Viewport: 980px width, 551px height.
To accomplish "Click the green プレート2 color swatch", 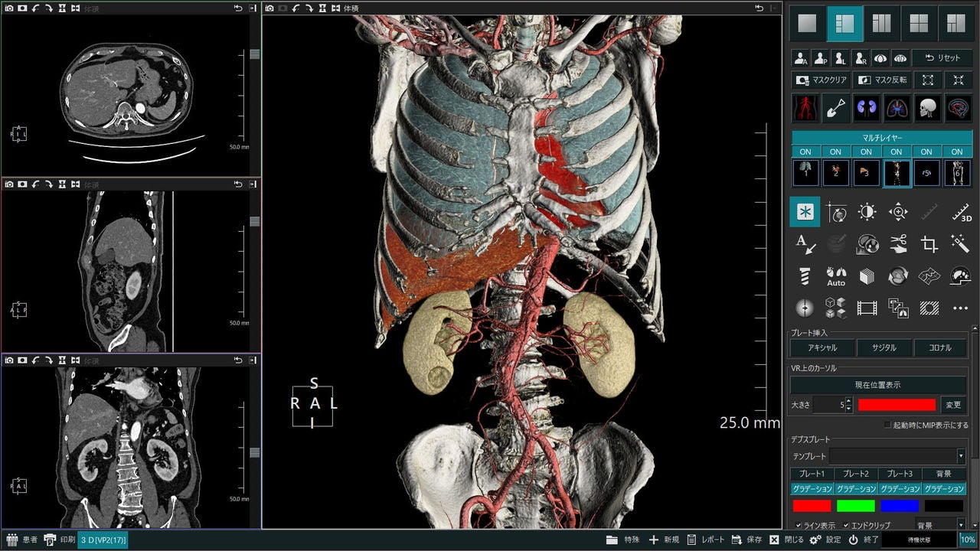I will tap(856, 506).
